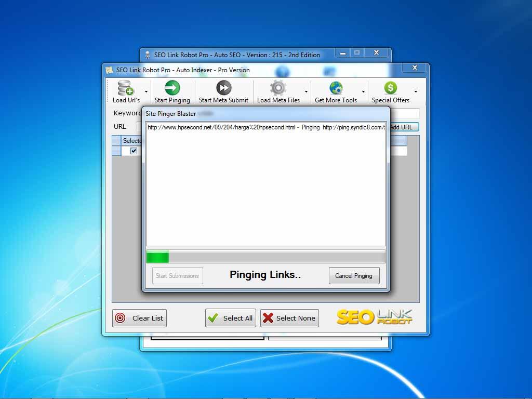Click the Add URL button
The image size is (532, 399).
pos(404,127)
